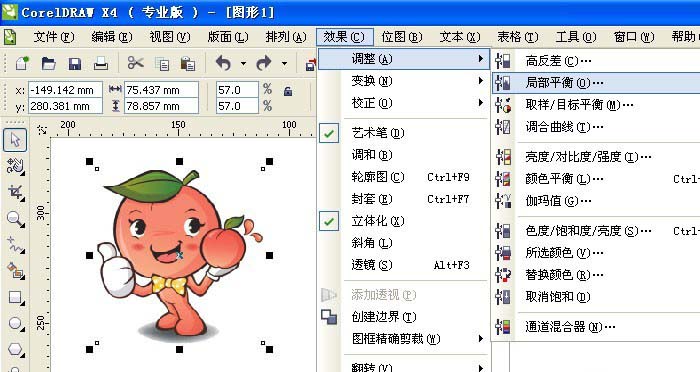Click the Copy icon
Screen dimensions: 700x372
point(162,64)
